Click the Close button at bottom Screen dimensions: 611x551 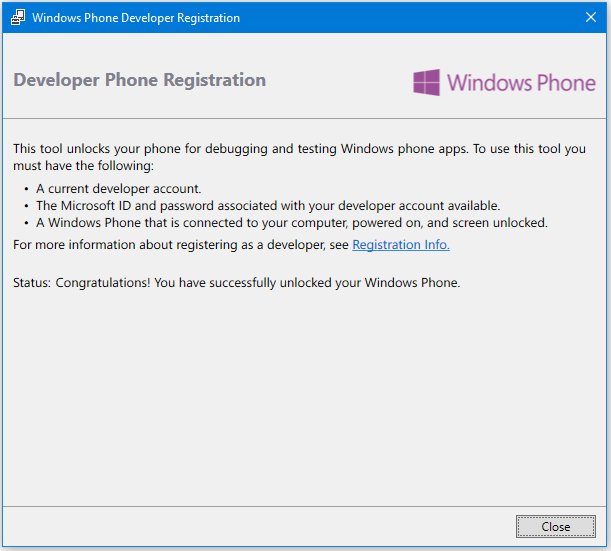pyautogui.click(x=556, y=526)
